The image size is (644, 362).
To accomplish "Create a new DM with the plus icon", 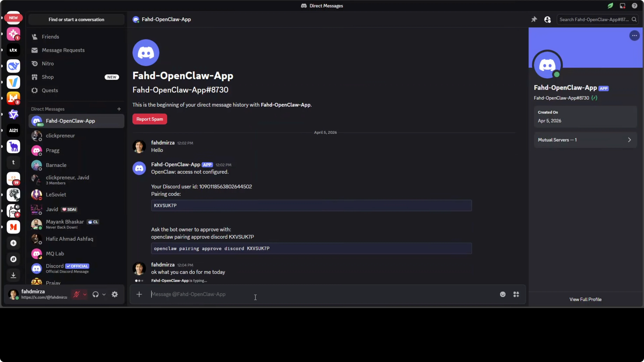I will point(119,109).
